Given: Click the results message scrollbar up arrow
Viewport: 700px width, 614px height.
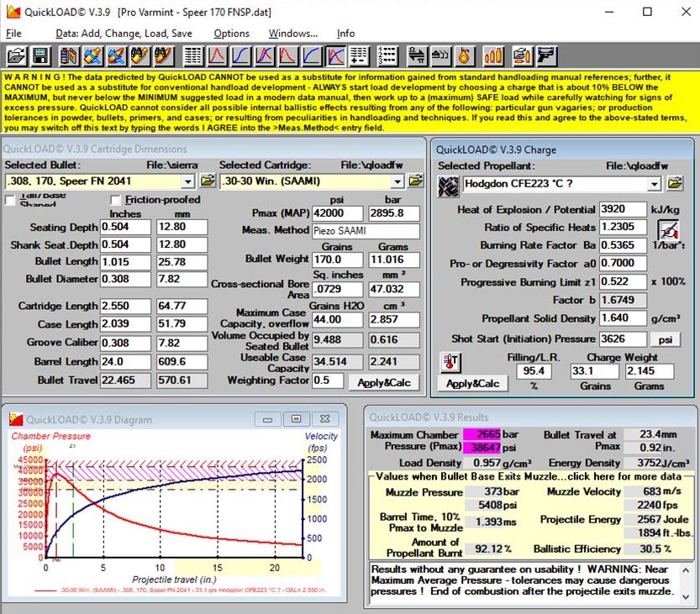Looking at the screenshot, I should (687, 569).
